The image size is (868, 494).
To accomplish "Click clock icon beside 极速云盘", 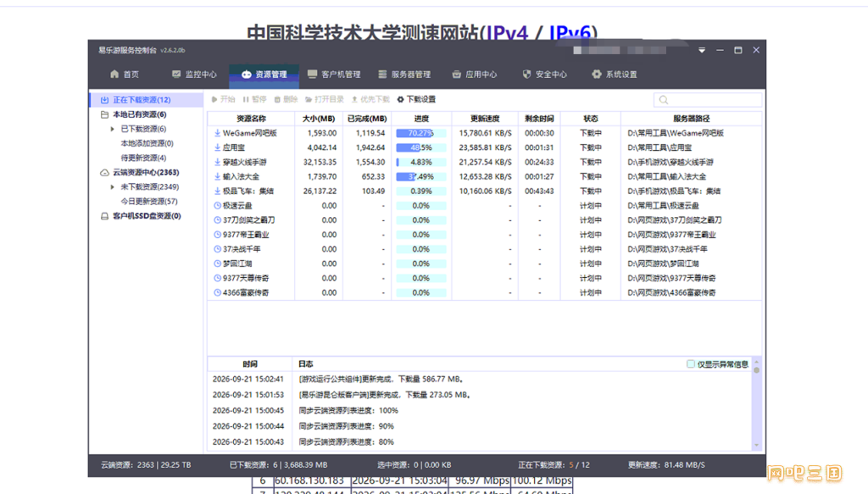I will 217,206.
